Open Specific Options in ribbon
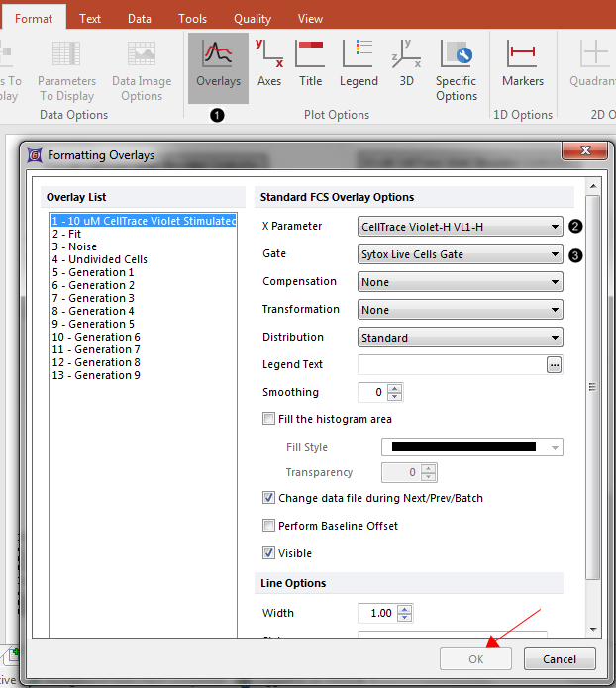This screenshot has height=688, width=616. click(x=456, y=69)
